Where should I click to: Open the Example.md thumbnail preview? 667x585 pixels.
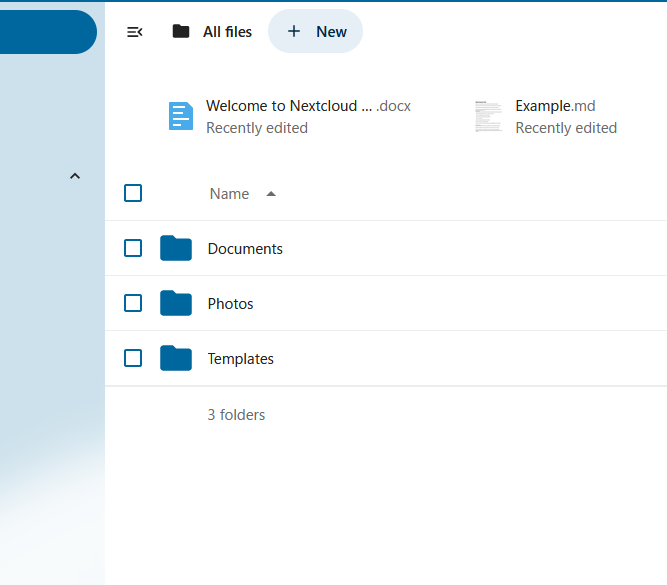[x=488, y=116]
